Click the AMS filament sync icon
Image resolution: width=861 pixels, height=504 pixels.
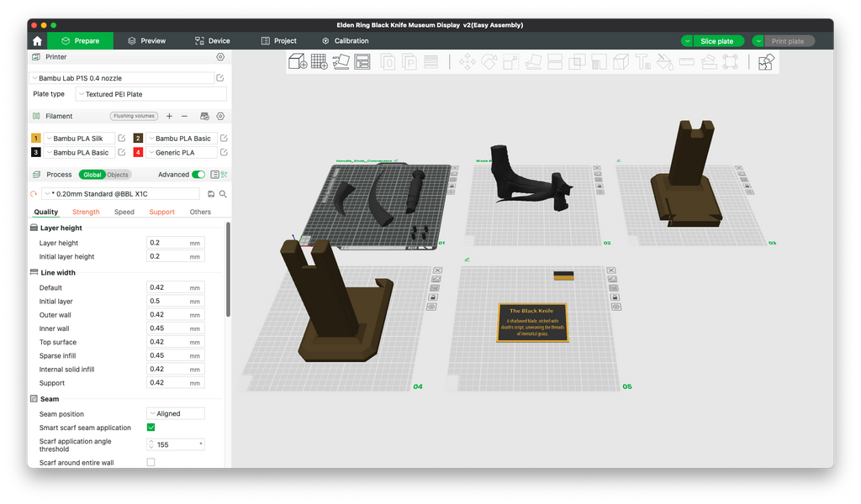205,116
